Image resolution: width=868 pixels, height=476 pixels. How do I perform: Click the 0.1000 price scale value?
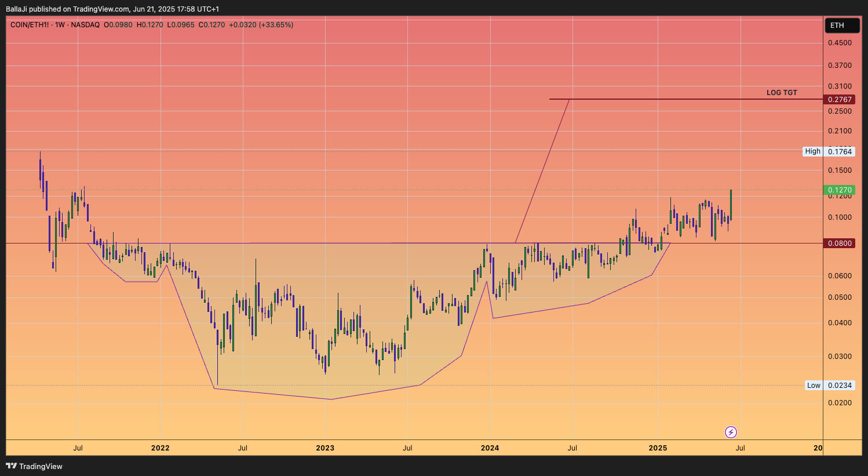click(840, 217)
